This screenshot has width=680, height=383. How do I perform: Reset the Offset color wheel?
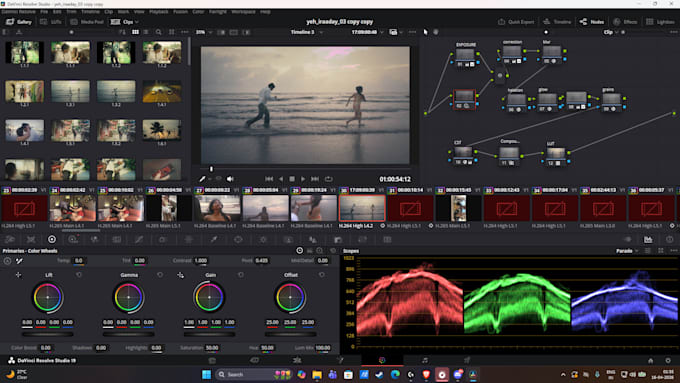(x=321, y=275)
